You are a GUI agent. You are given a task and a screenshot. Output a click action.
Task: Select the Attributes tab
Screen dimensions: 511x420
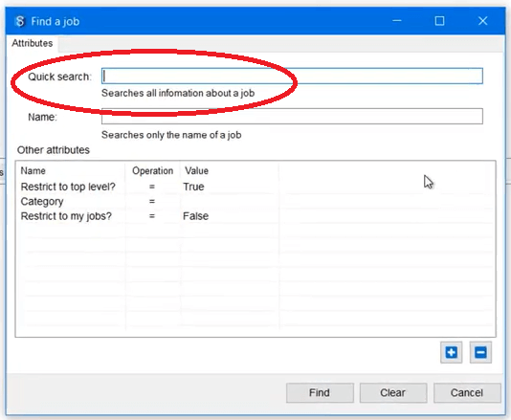pyautogui.click(x=33, y=43)
